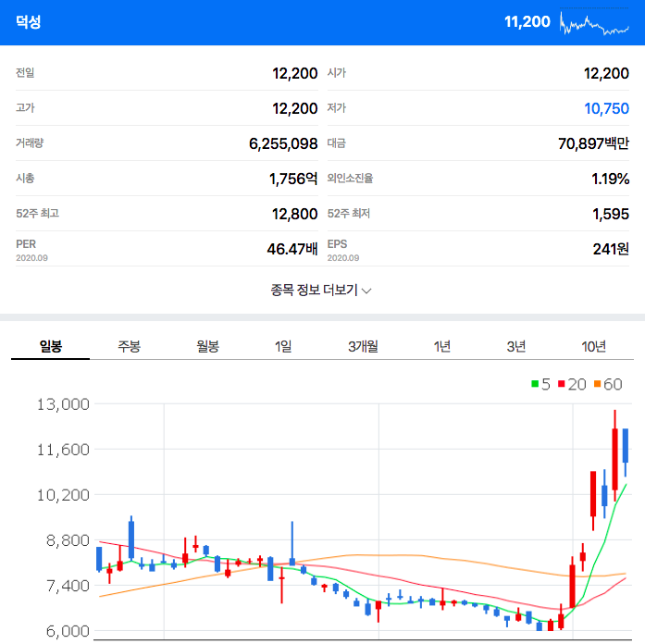This screenshot has width=645, height=644.
Task: Click the 10,200 y-axis label
Action: pyautogui.click(x=63, y=495)
